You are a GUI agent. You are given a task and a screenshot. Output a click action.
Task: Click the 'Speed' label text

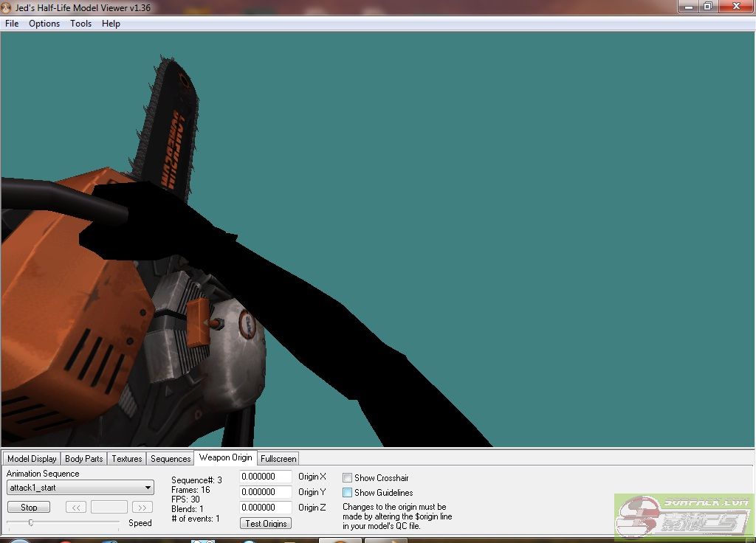pos(140,523)
